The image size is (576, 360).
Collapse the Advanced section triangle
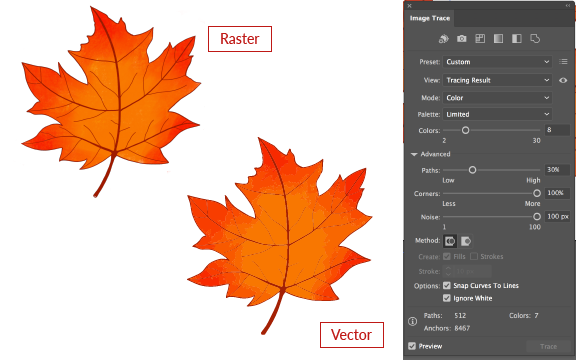click(414, 154)
